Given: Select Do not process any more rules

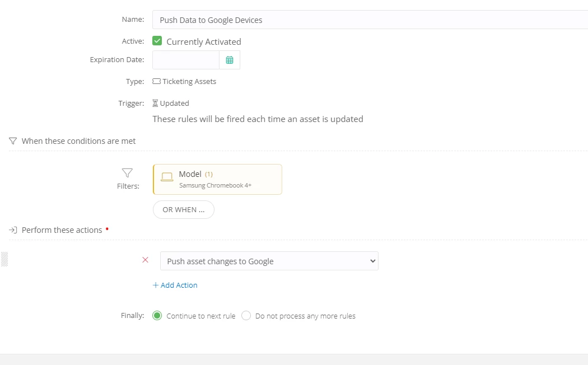Looking at the screenshot, I should [246, 316].
